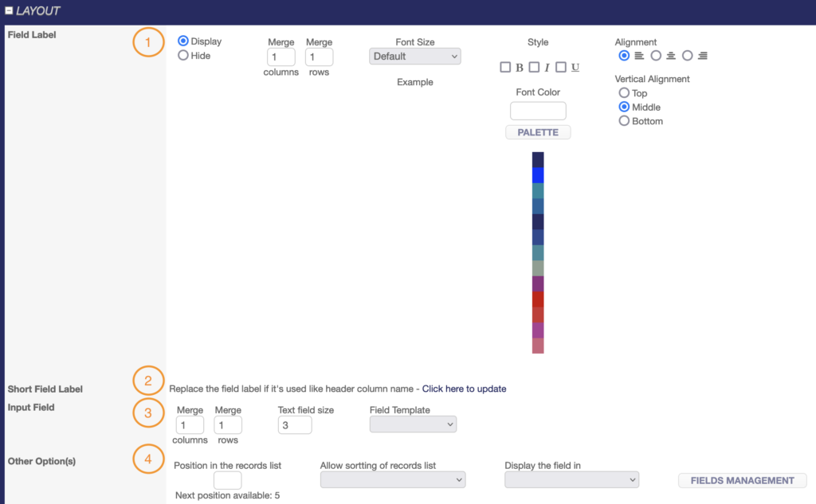Click the Font Color input box
The height and width of the screenshot is (504, 816).
pyautogui.click(x=538, y=111)
